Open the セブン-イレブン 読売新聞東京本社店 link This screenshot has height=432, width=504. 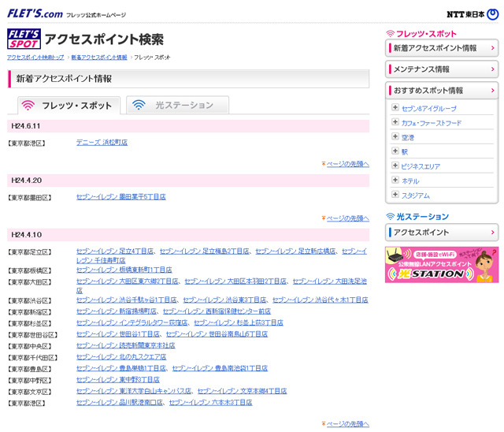126,345
